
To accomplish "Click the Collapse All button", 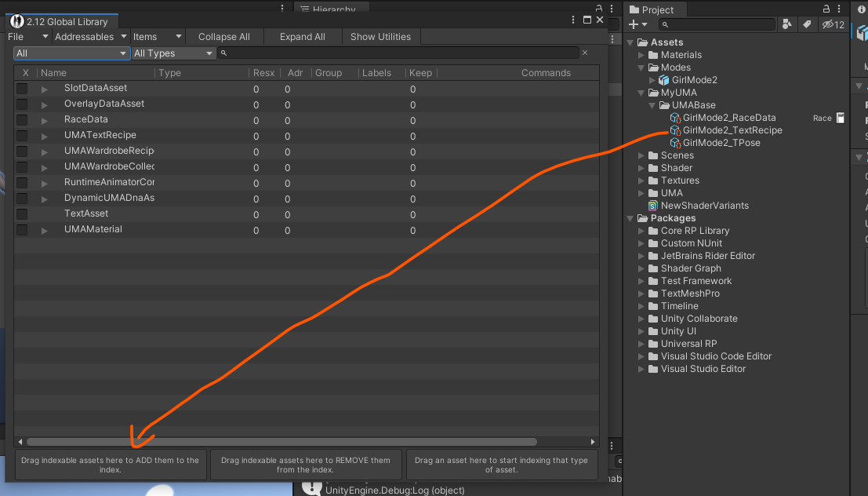I will coord(224,37).
